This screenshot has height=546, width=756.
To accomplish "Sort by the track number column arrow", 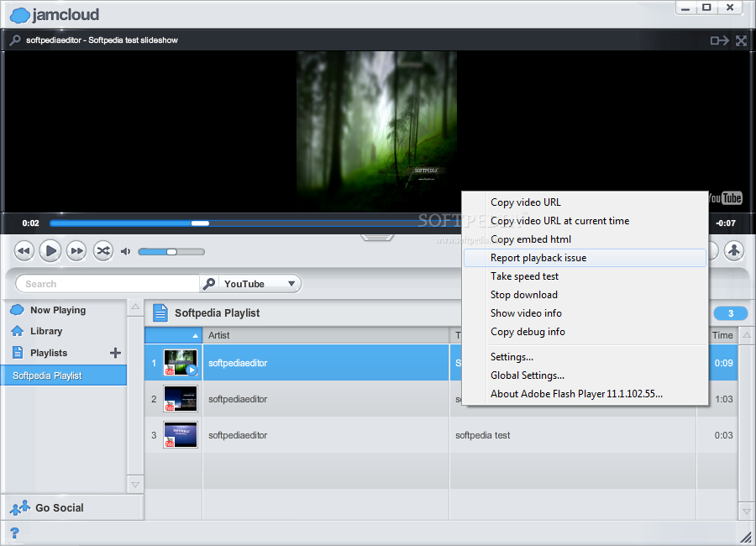I will point(195,336).
